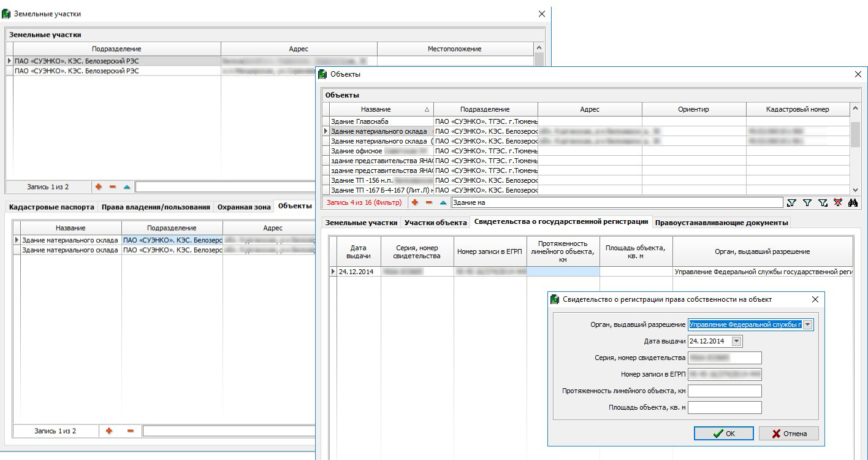868x460 pixels.
Task: Confirm dialog with OK button
Action: point(723,433)
